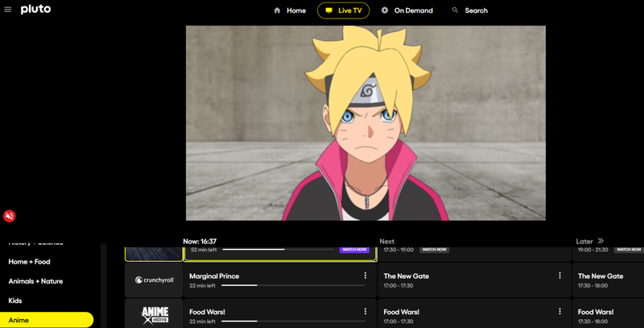Select the Anime category
Image resolution: width=644 pixels, height=328 pixels.
point(47,320)
